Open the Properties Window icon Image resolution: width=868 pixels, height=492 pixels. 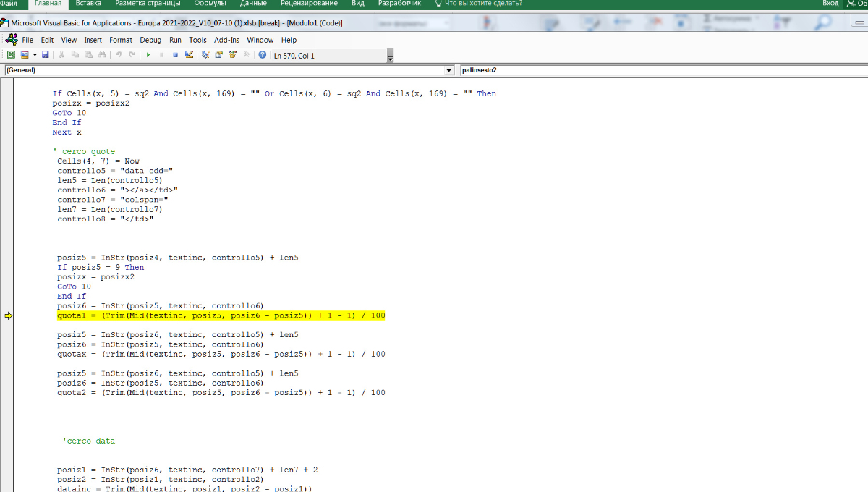218,55
